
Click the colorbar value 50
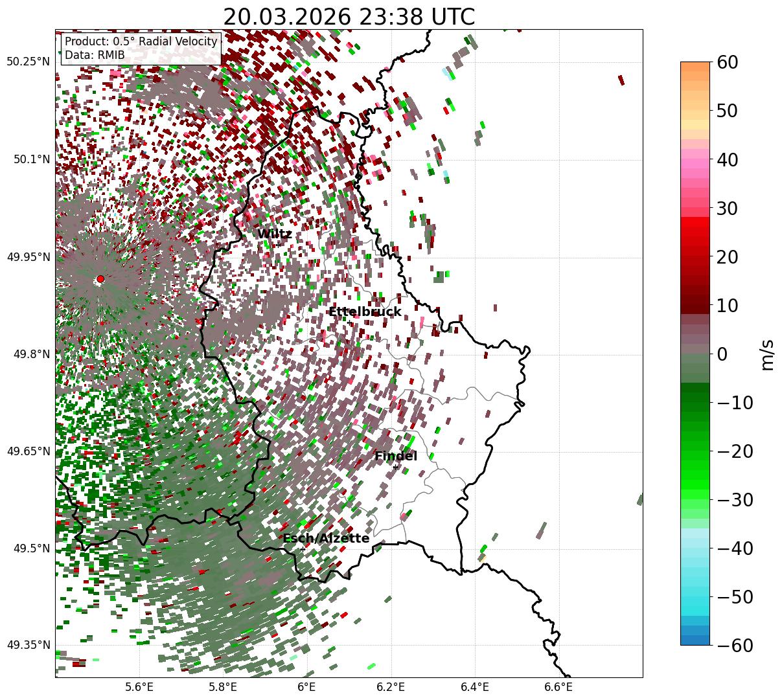(x=728, y=111)
